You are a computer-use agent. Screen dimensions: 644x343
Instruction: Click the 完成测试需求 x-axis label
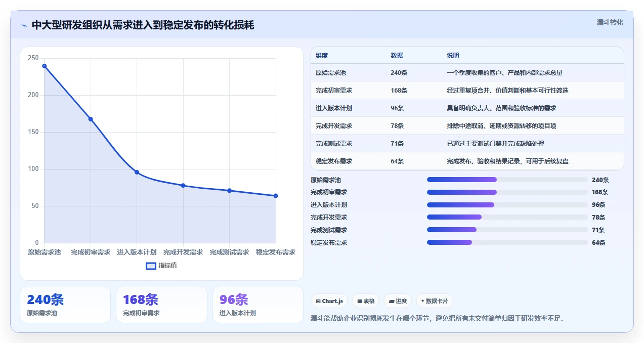tap(230, 252)
